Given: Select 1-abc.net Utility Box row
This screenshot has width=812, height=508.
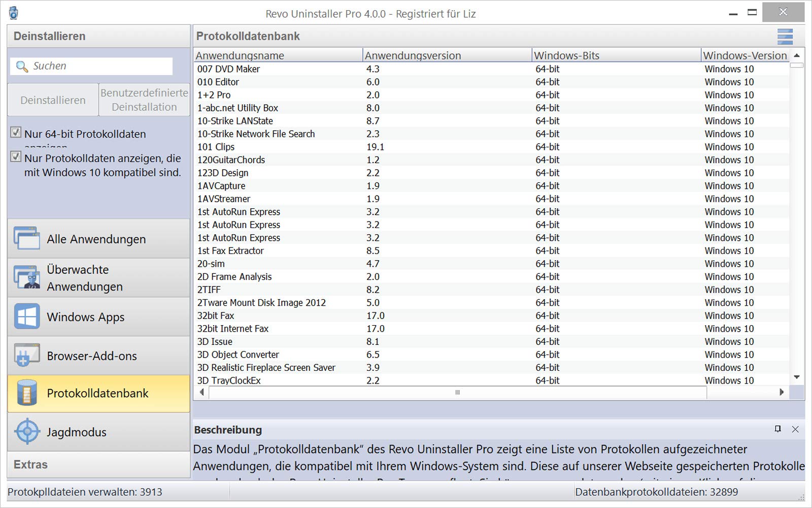Looking at the screenshot, I should [491, 108].
